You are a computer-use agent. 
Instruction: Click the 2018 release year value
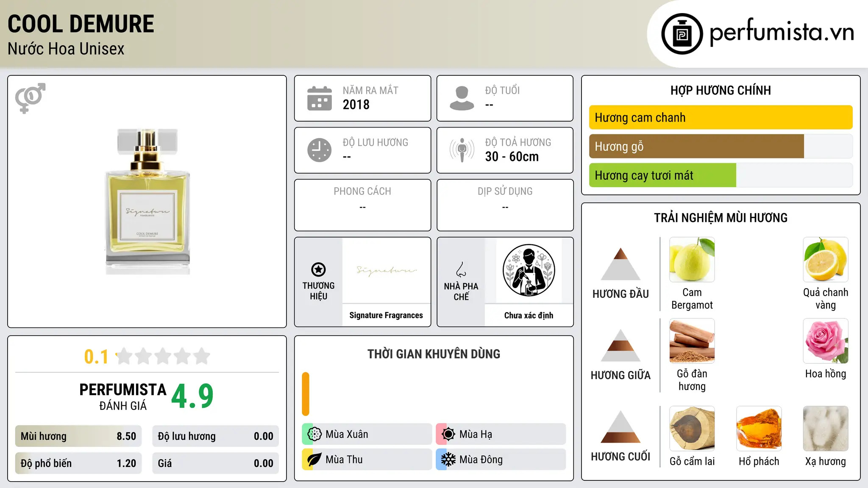[x=356, y=105]
